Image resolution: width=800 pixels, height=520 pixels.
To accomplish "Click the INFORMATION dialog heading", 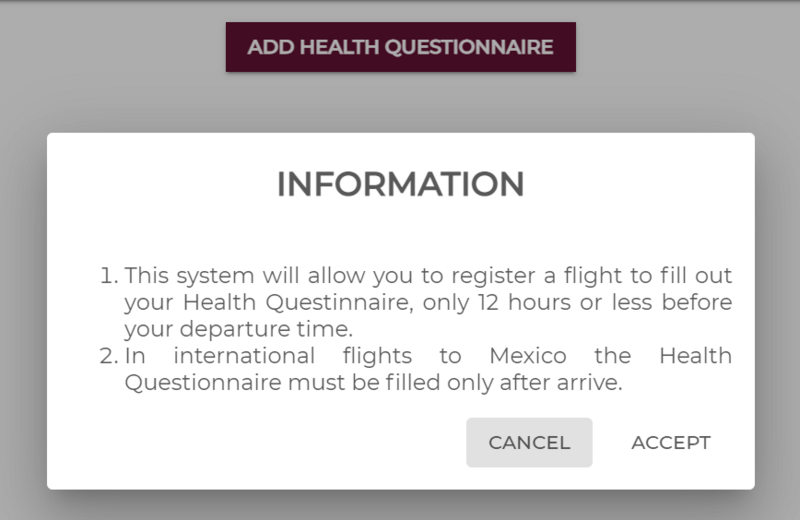I will tap(400, 185).
